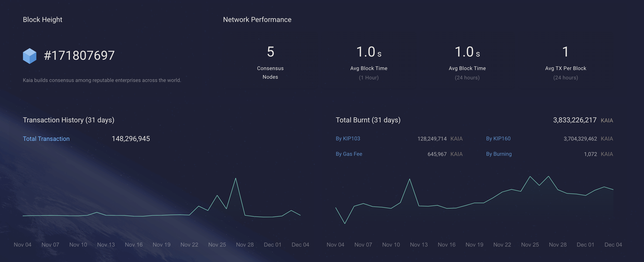Viewport: 644px width, 262px height.
Task: Click Nov 04 label on burnt chart
Action: point(335,245)
